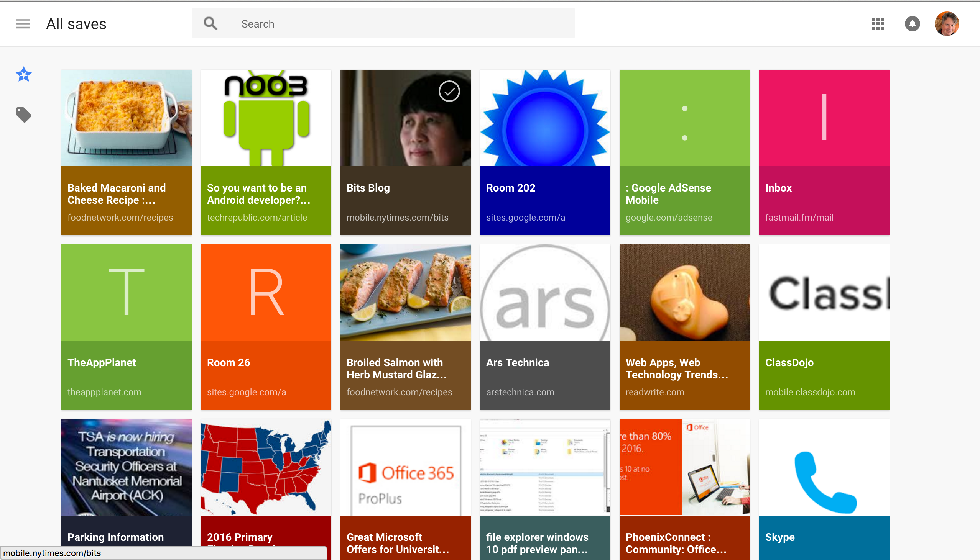Open the notifications bell

pyautogui.click(x=912, y=24)
